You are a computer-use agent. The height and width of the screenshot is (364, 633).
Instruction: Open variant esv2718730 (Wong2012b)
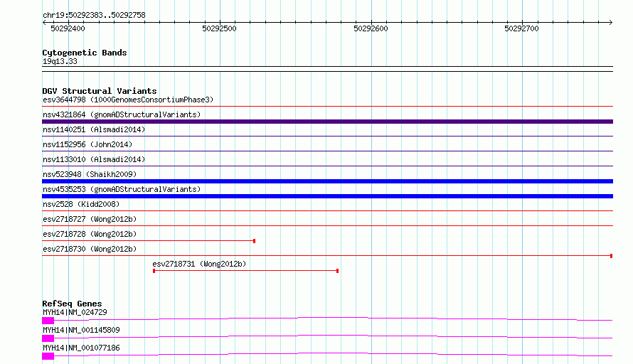point(90,249)
